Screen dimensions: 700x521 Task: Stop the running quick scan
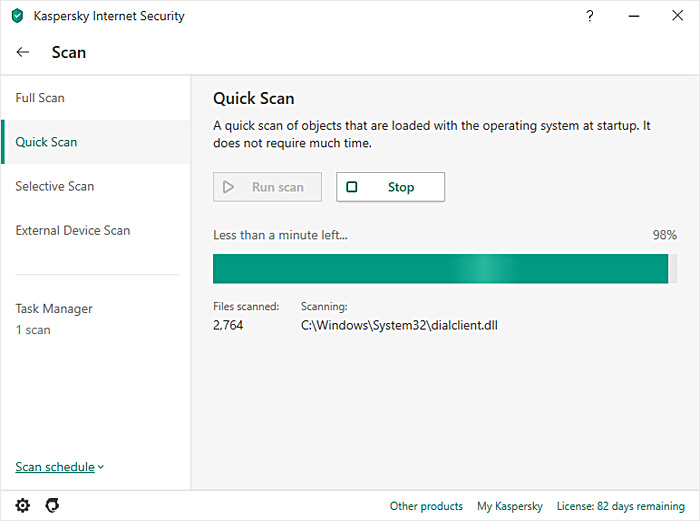pyautogui.click(x=390, y=187)
